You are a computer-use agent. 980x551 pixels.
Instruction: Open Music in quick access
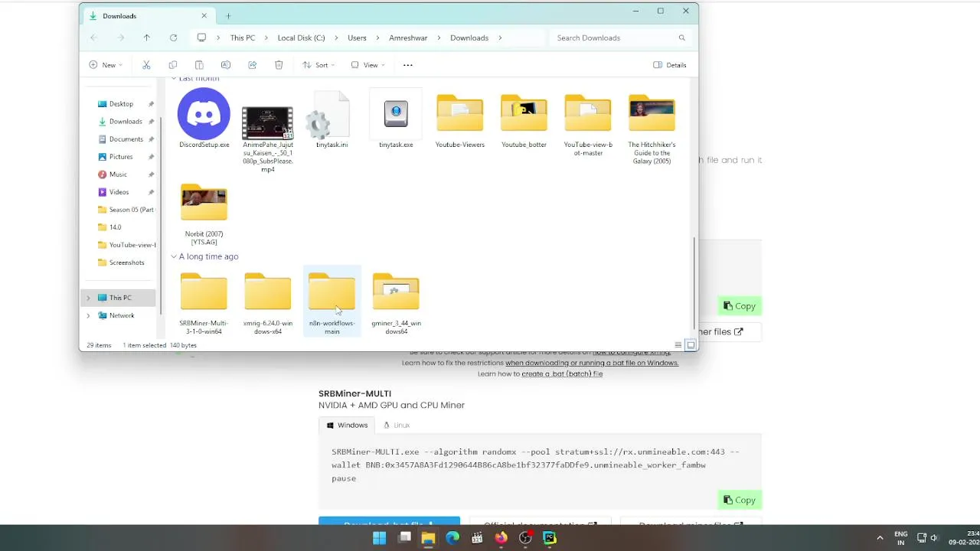coord(118,174)
